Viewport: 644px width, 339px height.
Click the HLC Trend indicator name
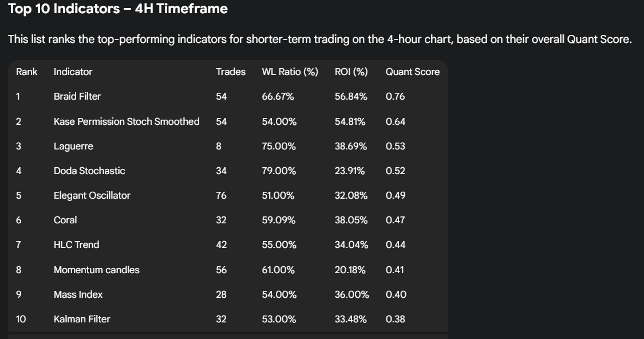77,245
